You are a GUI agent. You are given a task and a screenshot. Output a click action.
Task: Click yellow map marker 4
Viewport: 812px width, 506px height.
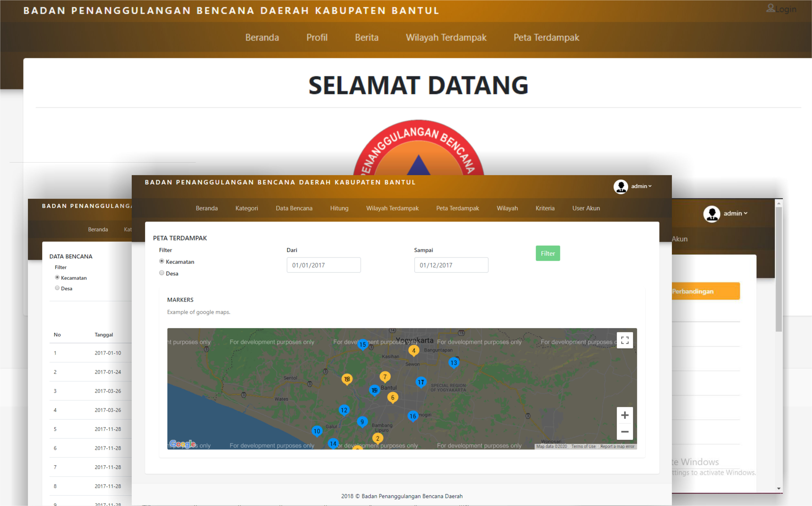[413, 350]
